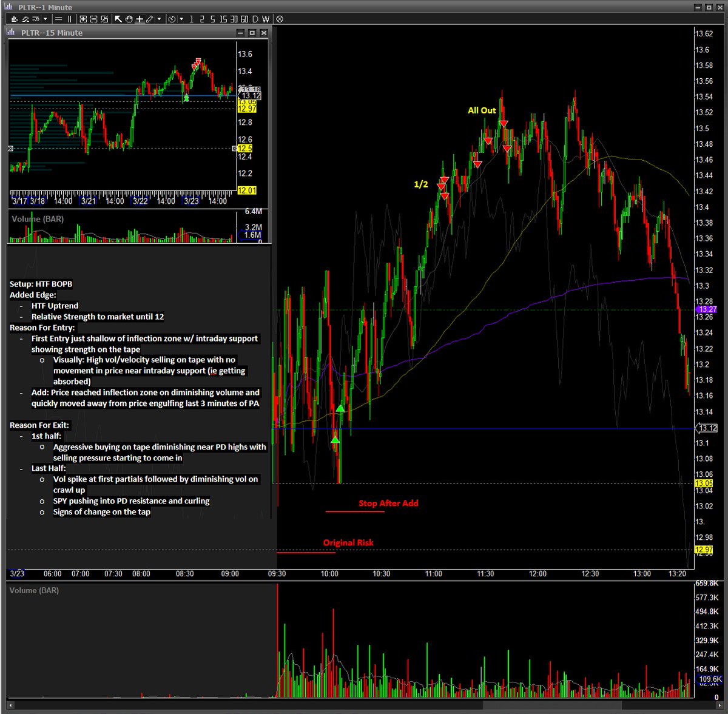Click the 'Stop After Add' label
Image resolution: width=728 pixels, height=714 pixels.
(388, 503)
